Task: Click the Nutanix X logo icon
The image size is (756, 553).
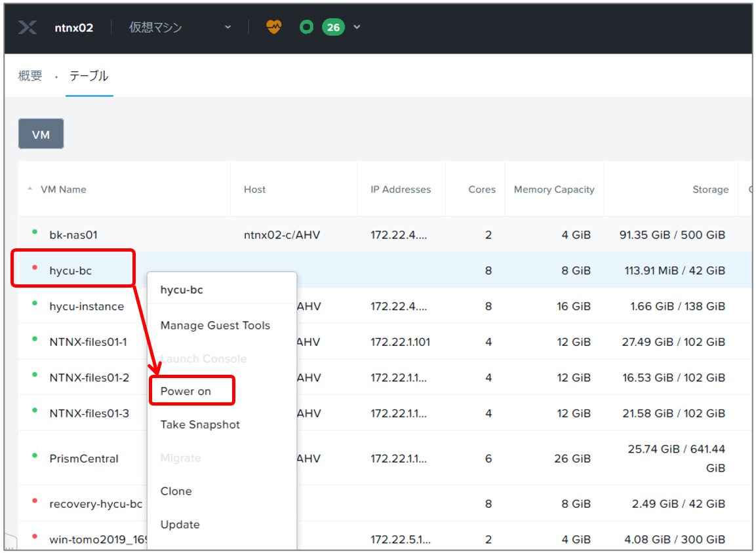Action: pyautogui.click(x=28, y=28)
